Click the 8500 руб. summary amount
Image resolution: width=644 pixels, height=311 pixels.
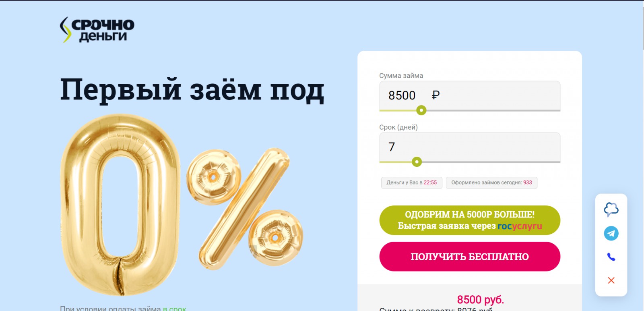(x=481, y=300)
